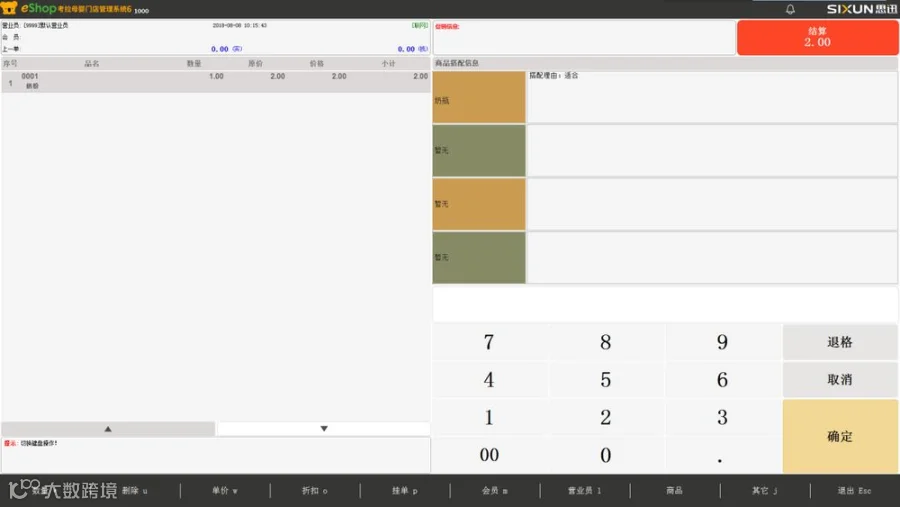Tap the yellow 确定 confirm button

click(x=840, y=436)
